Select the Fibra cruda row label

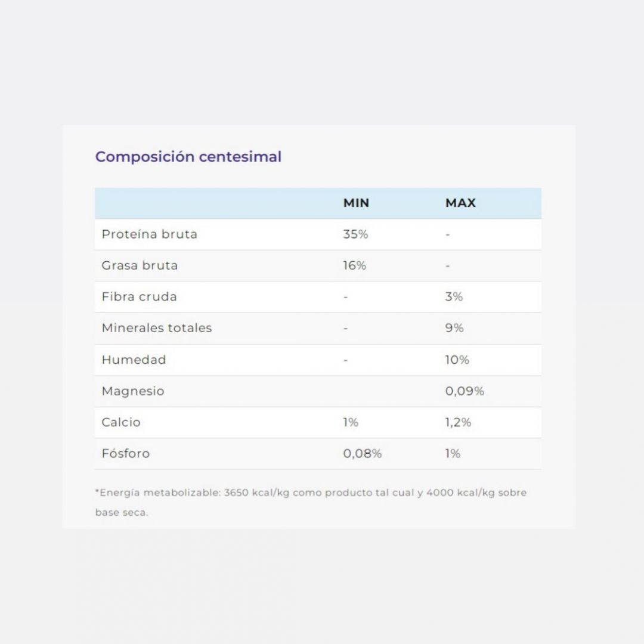click(x=139, y=296)
